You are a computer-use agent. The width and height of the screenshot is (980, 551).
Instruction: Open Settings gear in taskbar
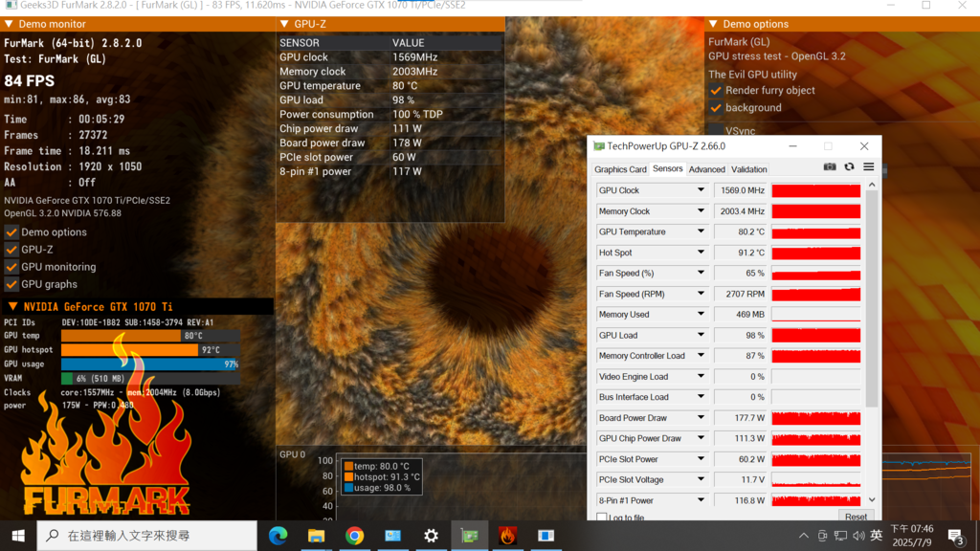(x=431, y=536)
